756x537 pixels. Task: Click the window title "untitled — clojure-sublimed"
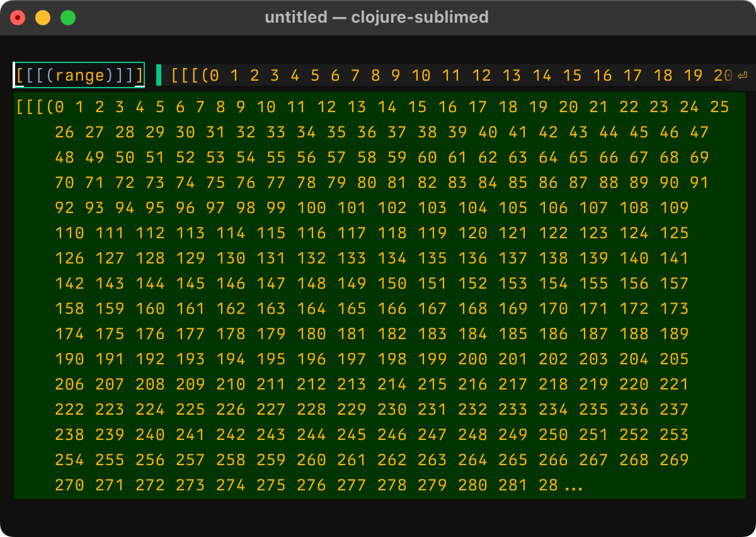[377, 17]
